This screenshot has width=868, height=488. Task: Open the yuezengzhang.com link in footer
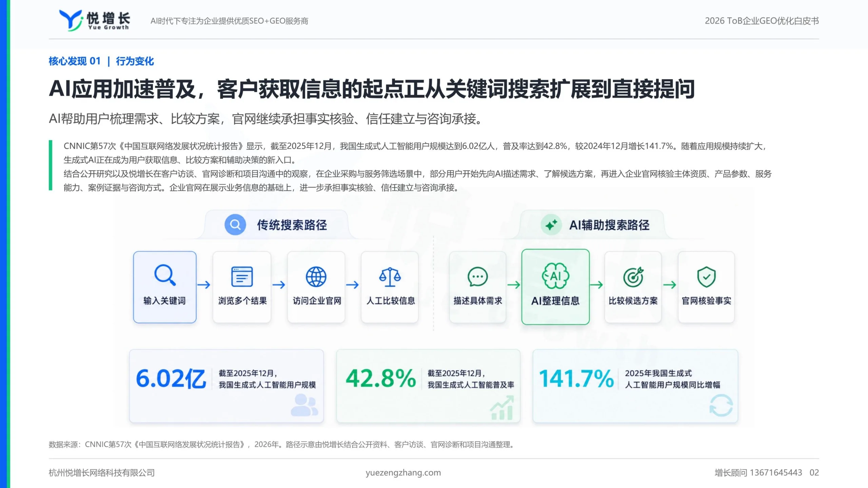403,472
